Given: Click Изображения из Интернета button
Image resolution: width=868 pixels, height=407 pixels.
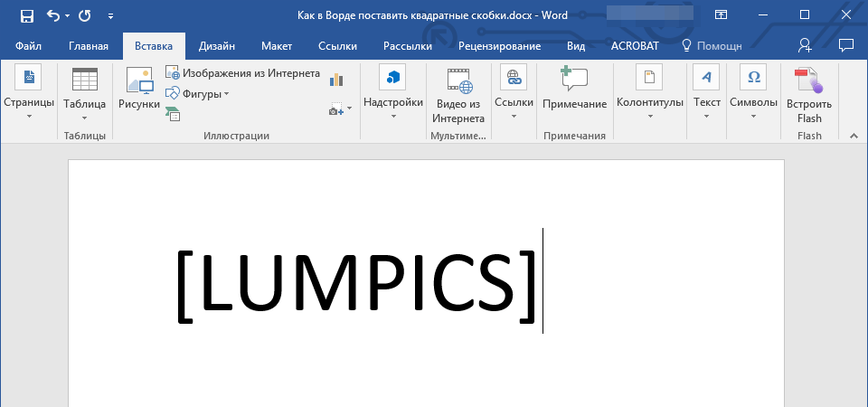Looking at the screenshot, I should coord(242,73).
